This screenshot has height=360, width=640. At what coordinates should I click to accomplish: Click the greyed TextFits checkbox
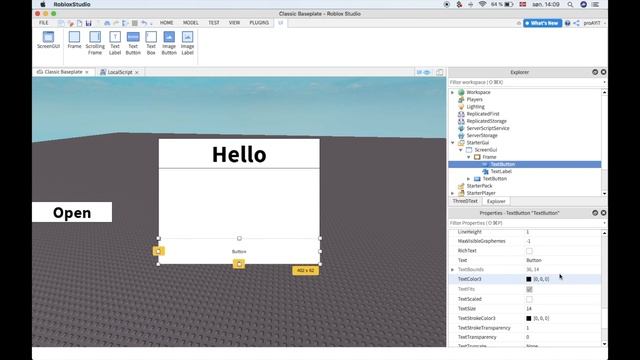(529, 289)
